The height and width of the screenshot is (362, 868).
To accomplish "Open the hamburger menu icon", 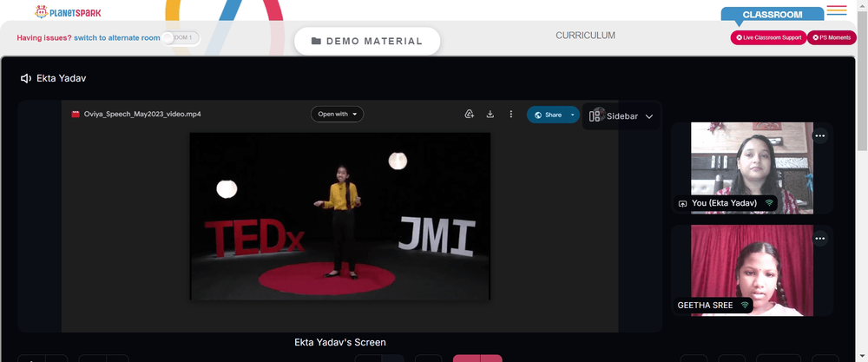I will [x=837, y=10].
